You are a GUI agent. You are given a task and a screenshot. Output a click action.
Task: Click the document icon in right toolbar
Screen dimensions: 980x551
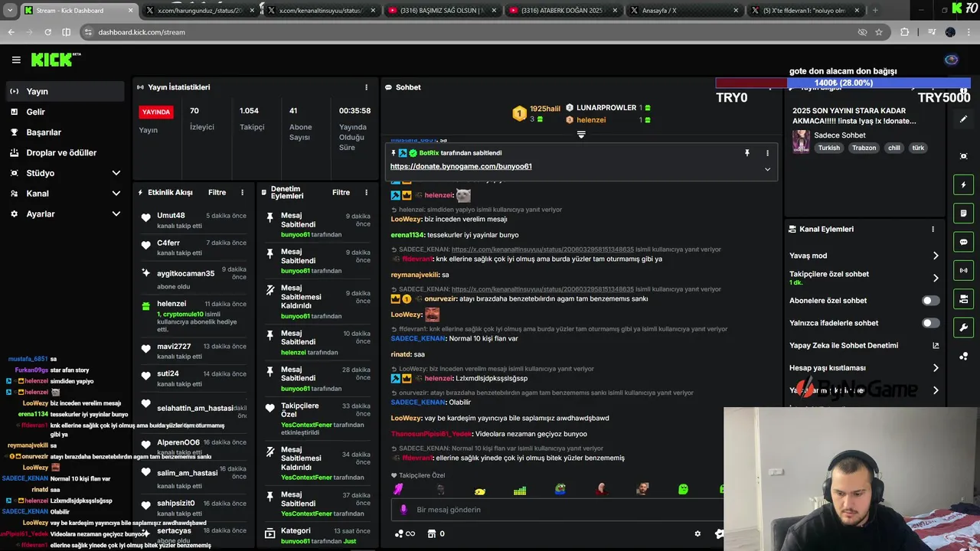[x=963, y=213]
